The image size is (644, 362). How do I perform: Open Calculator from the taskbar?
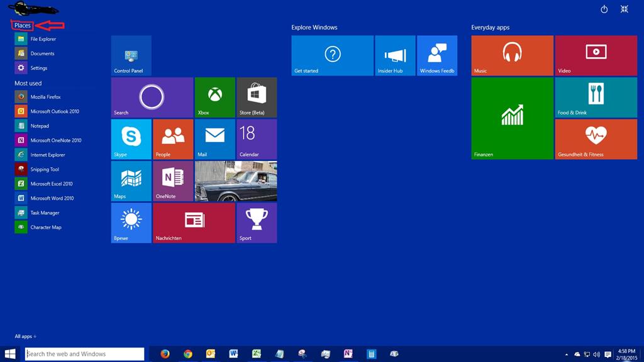click(371, 354)
